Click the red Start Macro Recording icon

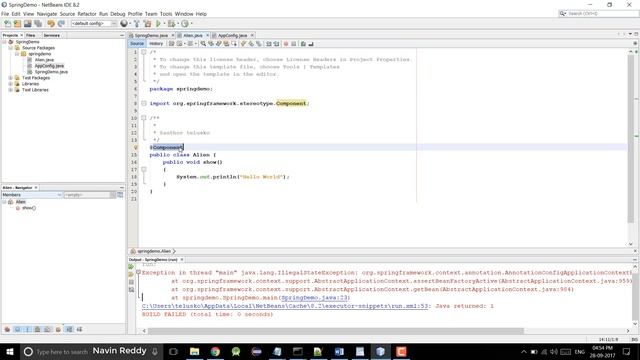286,44
